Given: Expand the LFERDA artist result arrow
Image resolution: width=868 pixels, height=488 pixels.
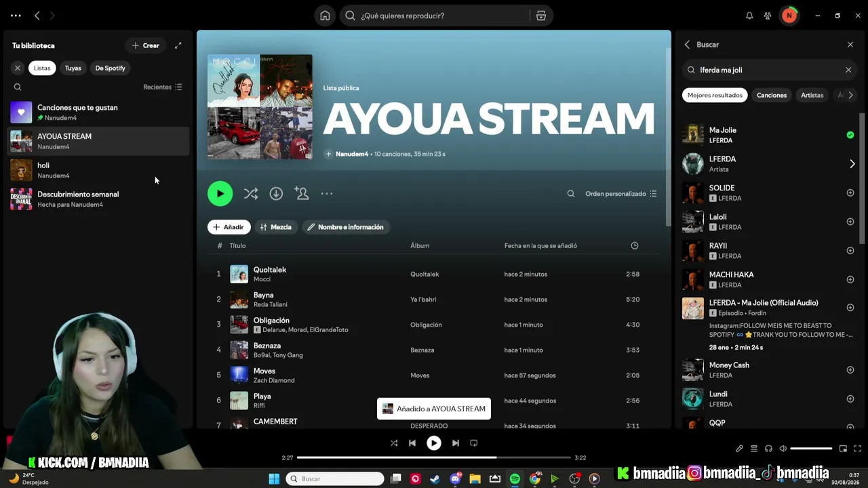Looking at the screenshot, I should tap(852, 164).
